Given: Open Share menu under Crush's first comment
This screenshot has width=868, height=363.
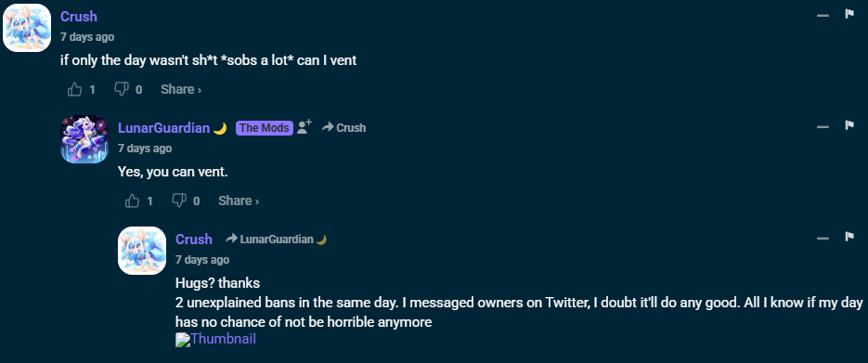Looking at the screenshot, I should 181,89.
